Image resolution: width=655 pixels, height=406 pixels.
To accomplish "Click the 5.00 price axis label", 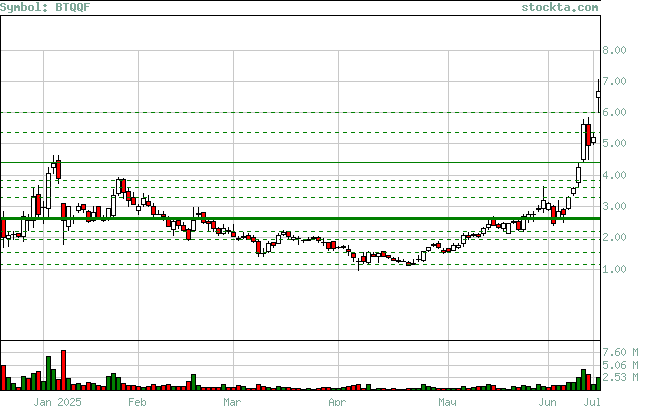I will tap(614, 143).
